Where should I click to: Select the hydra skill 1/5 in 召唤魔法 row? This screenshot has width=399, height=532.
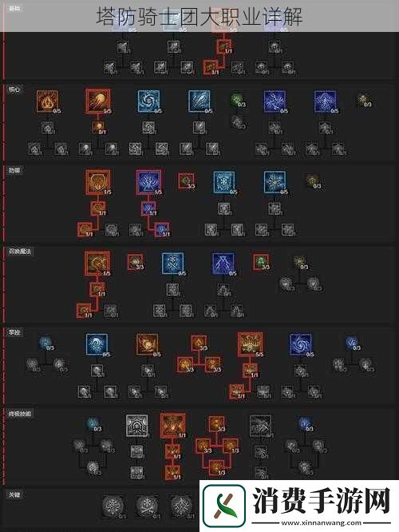pyautogui.click(x=97, y=264)
